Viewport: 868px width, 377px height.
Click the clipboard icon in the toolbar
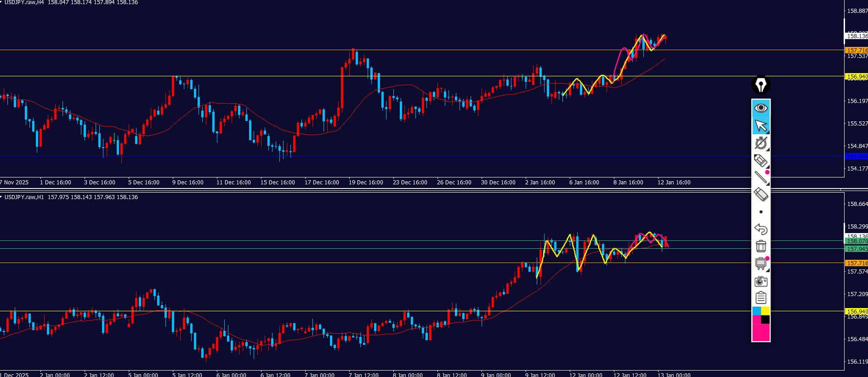pyautogui.click(x=761, y=298)
